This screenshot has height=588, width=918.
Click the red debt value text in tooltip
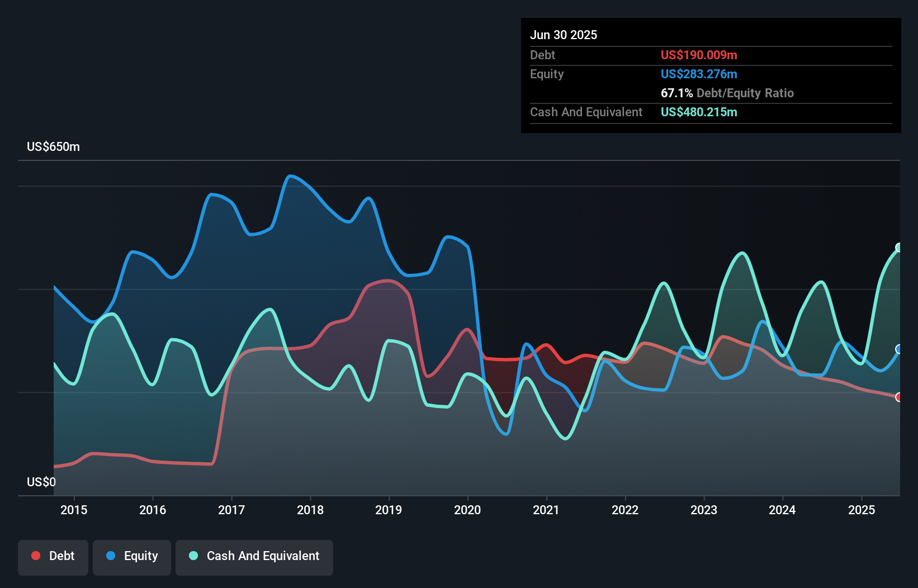(699, 55)
